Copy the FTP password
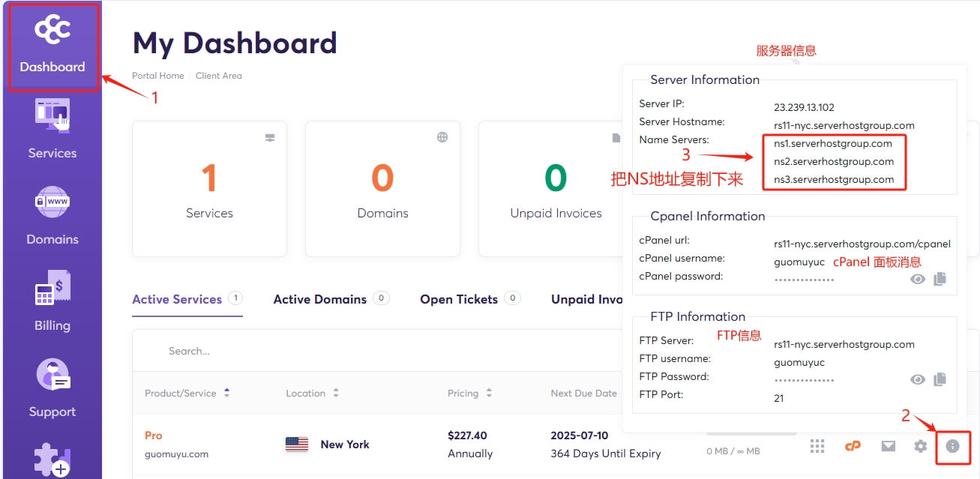The image size is (980, 479). 940,379
